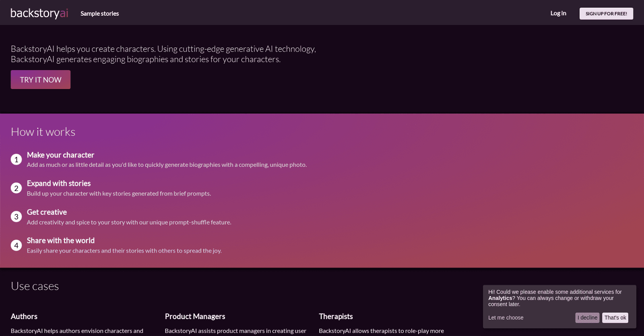Decline analytics consent
644x336 pixels.
[x=587, y=318]
